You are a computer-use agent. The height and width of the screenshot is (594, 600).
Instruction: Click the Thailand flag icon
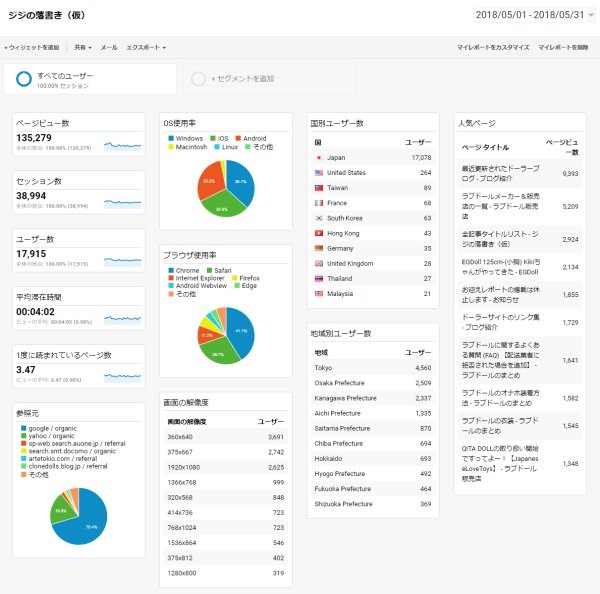(x=319, y=279)
